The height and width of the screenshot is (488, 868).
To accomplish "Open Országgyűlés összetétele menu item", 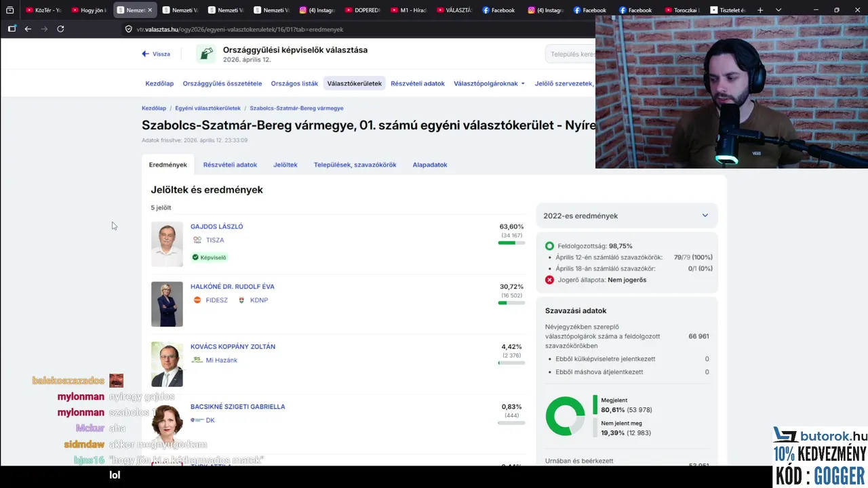I will point(222,83).
